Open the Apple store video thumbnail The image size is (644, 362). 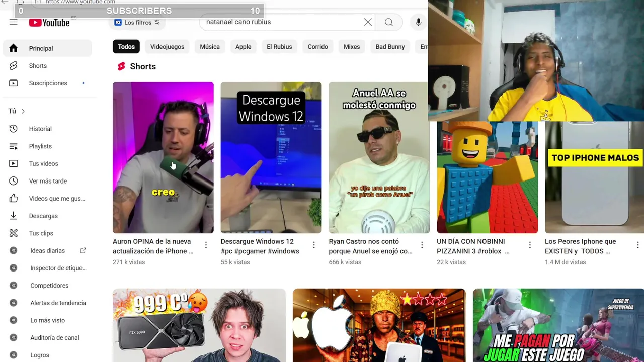(379, 325)
